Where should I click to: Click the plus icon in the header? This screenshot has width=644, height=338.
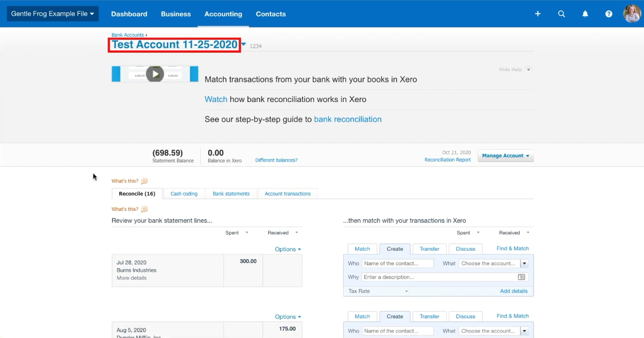pos(537,14)
